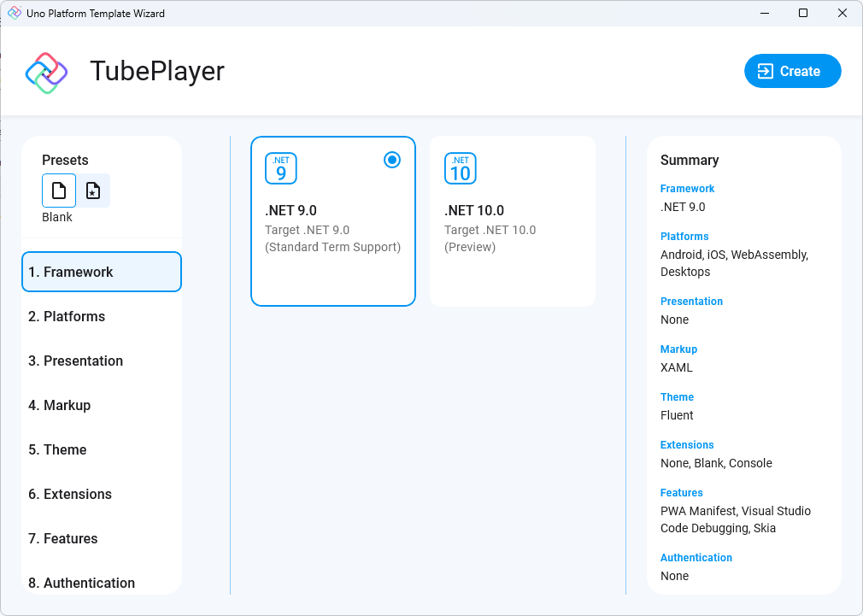Click the Uno Platform logo beside TubePlayer
The image size is (863, 616).
(46, 72)
